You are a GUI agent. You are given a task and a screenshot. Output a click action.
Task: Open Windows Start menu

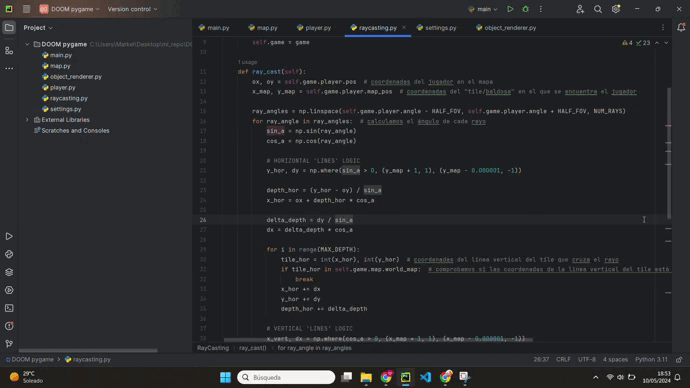click(x=225, y=377)
